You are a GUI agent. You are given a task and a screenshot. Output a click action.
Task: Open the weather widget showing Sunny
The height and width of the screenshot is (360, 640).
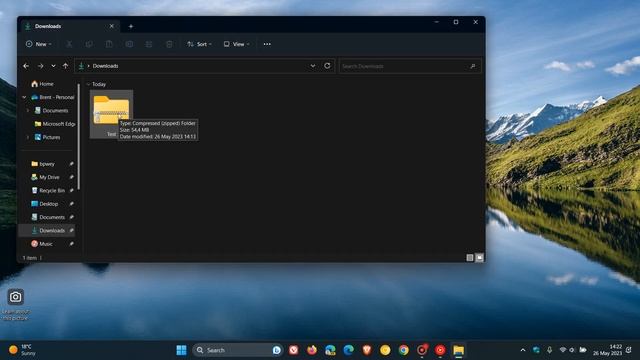[22, 350]
